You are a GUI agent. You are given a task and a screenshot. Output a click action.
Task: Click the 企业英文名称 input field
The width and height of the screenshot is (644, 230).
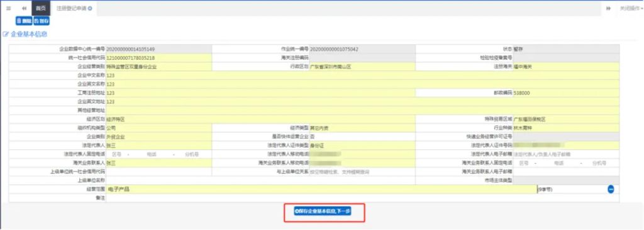pyautogui.click(x=362, y=84)
